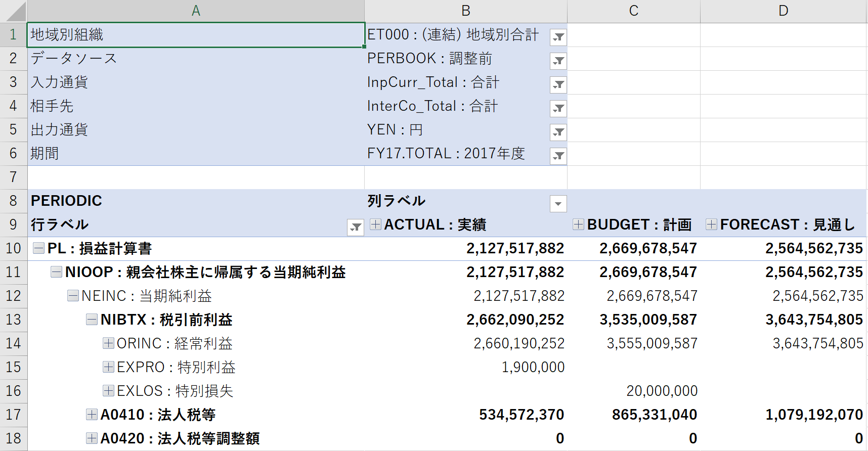Open the 行ラベル row label filter dropdown
Screen dimensions: 868x451
coord(356,228)
